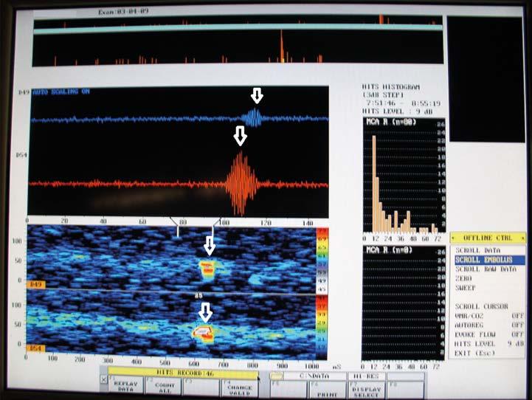Adjust HITS LEVEL 9 dB entry
The image size is (532, 400).
point(489,344)
